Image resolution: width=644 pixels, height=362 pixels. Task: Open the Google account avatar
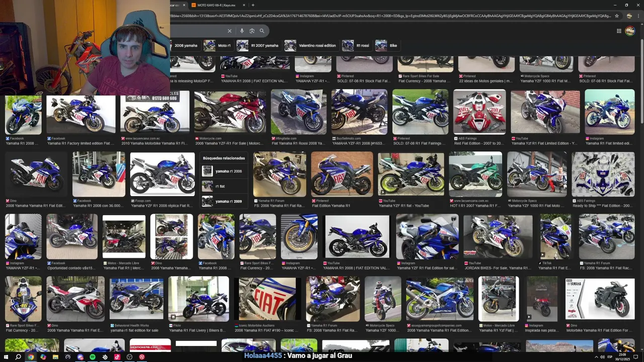(x=630, y=31)
